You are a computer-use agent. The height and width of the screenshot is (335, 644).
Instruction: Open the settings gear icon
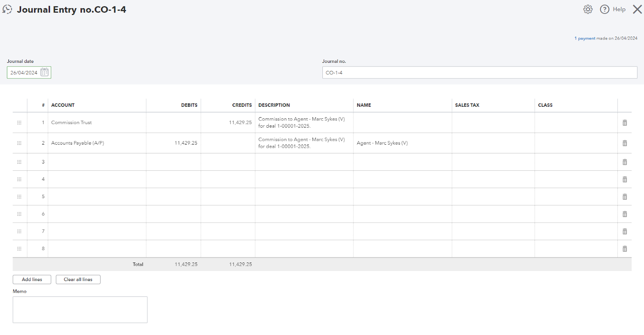tap(588, 9)
